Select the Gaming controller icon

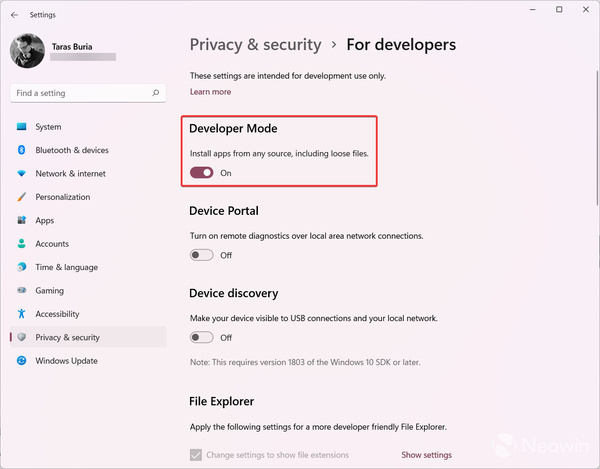click(22, 291)
